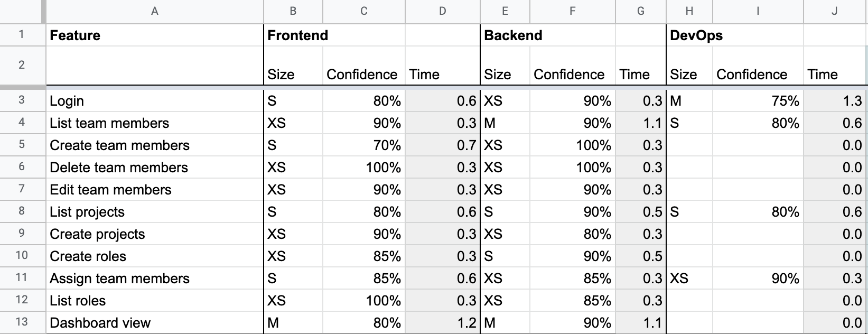Select row 13 header

pos(21,322)
